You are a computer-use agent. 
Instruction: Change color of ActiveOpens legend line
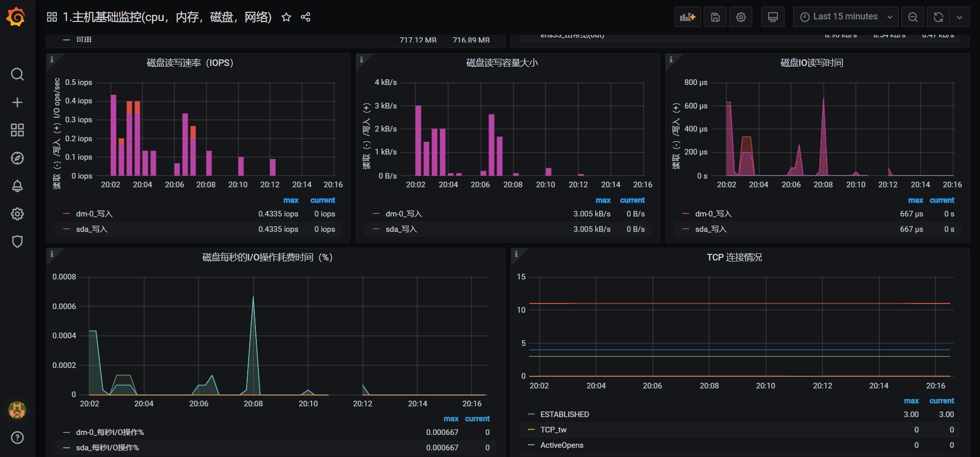[531, 445]
